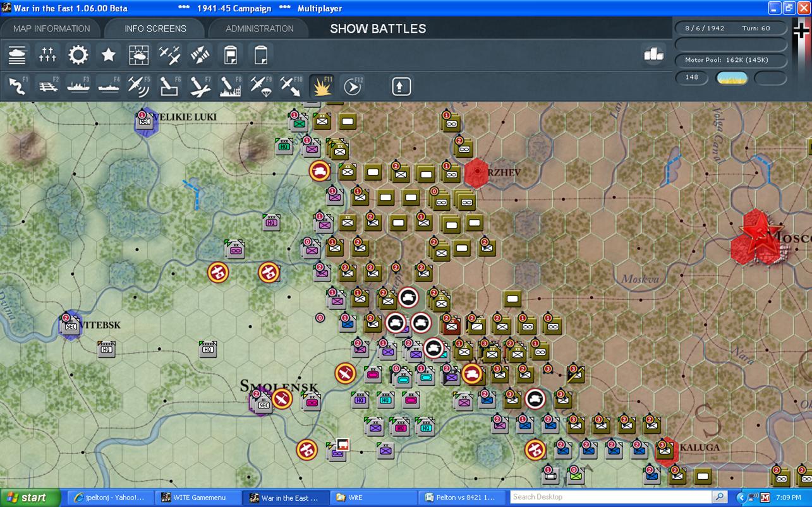
Task: Select the Rzhev red city hex
Action: click(x=477, y=172)
